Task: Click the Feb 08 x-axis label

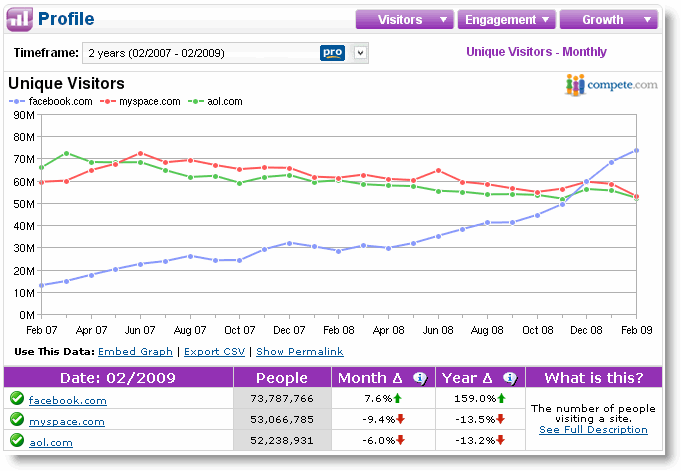Action: tap(339, 330)
